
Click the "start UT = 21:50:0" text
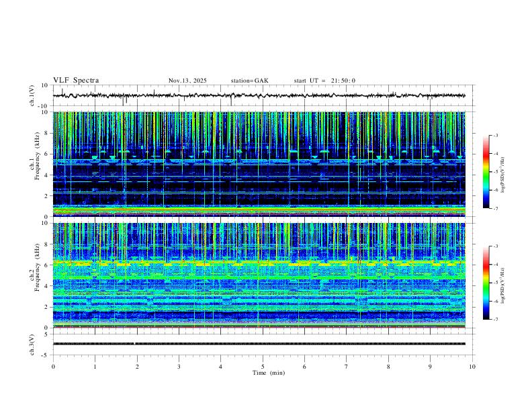[324, 81]
